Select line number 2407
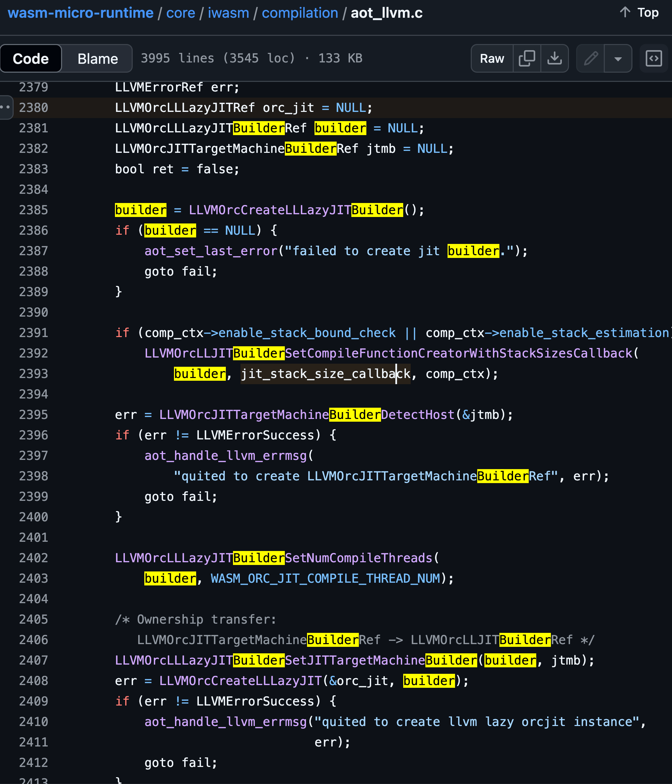The width and height of the screenshot is (672, 784). click(34, 660)
